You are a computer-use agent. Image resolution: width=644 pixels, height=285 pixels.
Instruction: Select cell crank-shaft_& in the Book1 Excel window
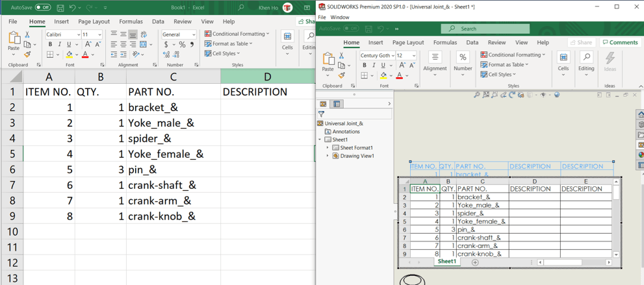click(x=174, y=186)
